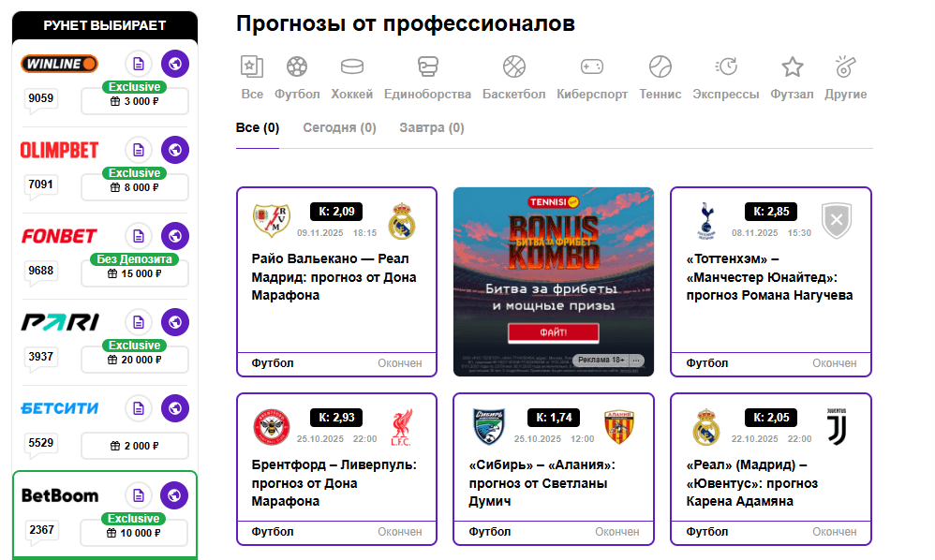Switch to the Завтра (0) tab
Image resolution: width=935 pixels, height=560 pixels.
432,127
